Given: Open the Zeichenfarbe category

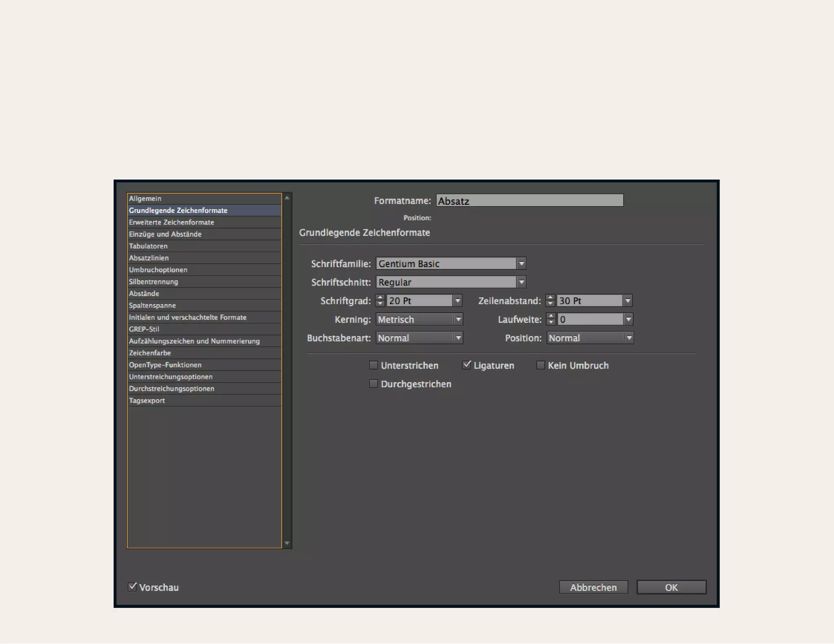Looking at the screenshot, I should point(150,353).
